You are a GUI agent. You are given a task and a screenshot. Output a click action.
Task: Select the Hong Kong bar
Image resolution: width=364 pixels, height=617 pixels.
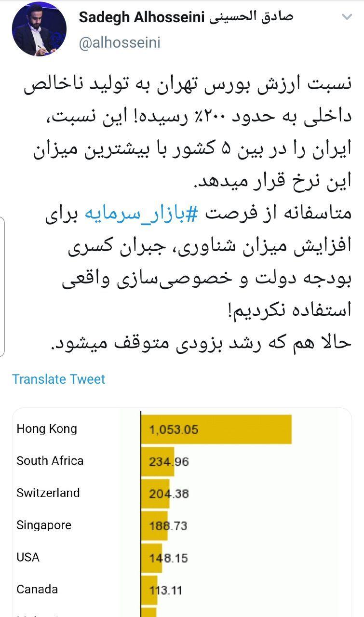pos(217,429)
